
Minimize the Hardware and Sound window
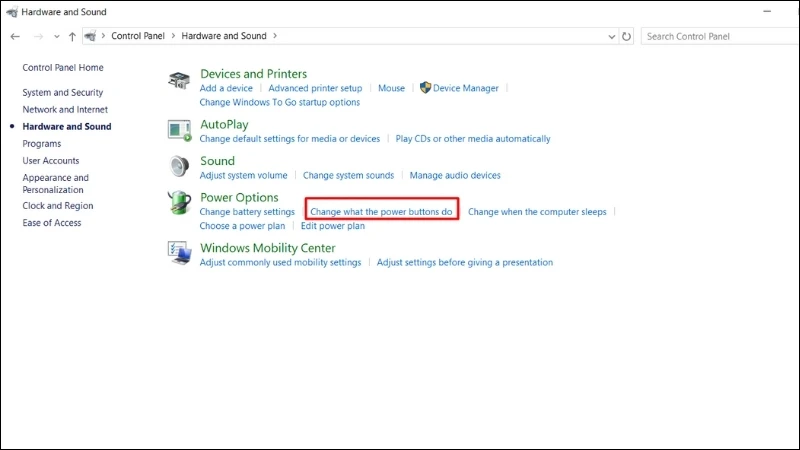(767, 11)
